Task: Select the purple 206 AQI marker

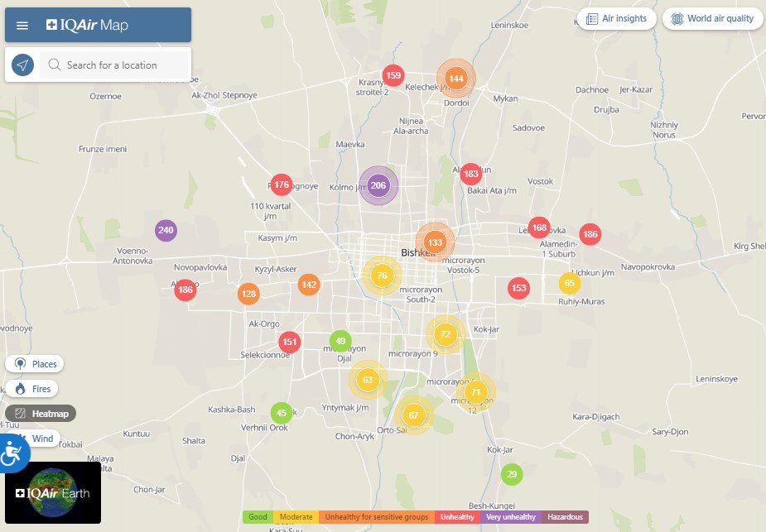Action: (378, 185)
